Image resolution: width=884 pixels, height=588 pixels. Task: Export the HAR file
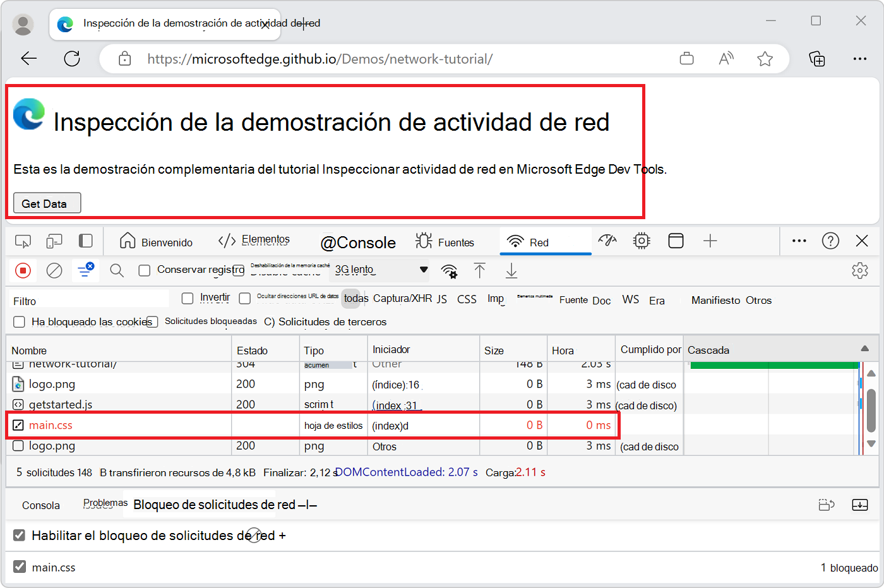tap(511, 270)
